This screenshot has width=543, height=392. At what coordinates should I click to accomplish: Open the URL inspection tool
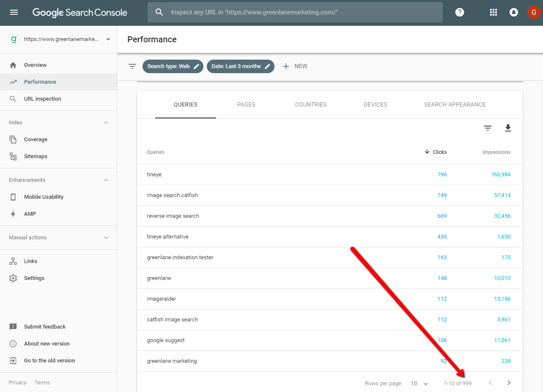pos(43,99)
